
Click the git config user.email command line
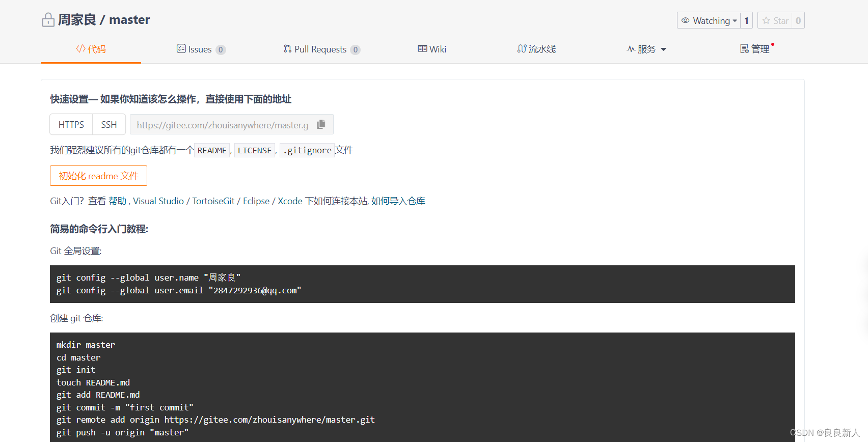179,290
